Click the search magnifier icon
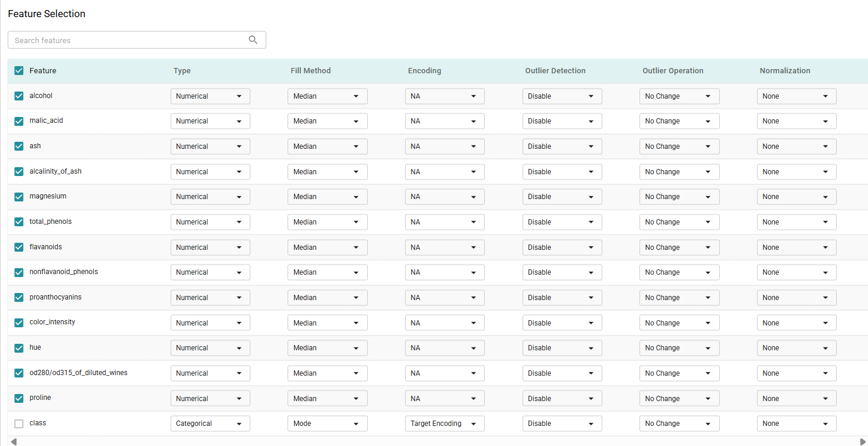Image resolution: width=868 pixels, height=446 pixels. click(x=253, y=40)
